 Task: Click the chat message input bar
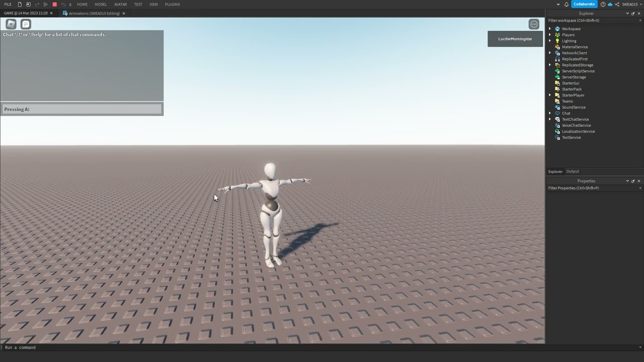[82, 109]
